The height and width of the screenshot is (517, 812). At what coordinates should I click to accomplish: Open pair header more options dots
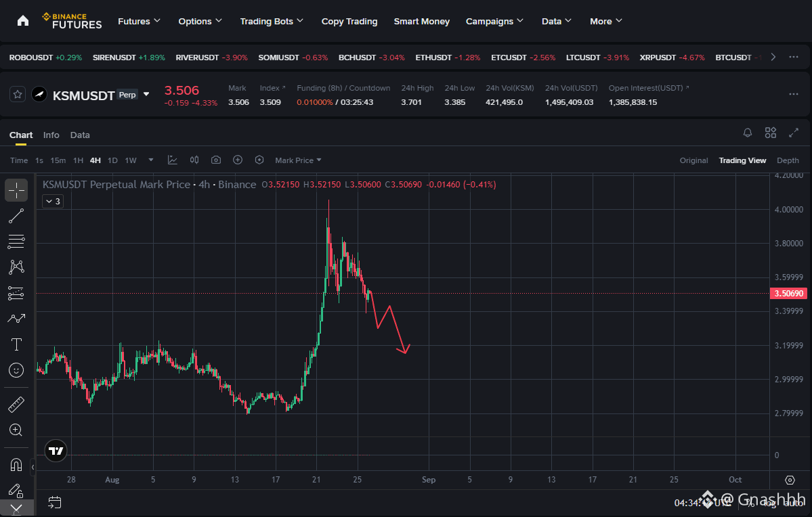pos(793,94)
